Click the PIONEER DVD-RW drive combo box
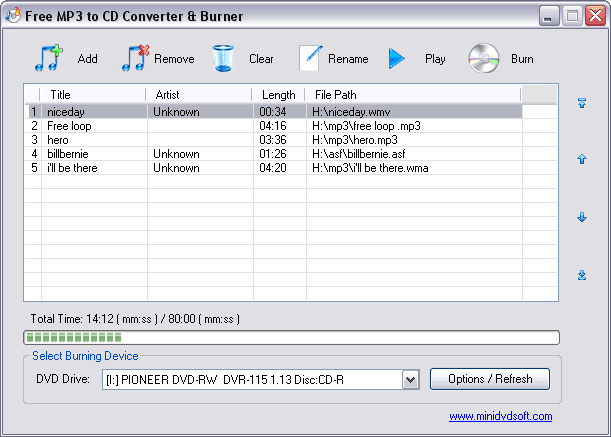Image resolution: width=611 pixels, height=437 pixels. point(260,380)
